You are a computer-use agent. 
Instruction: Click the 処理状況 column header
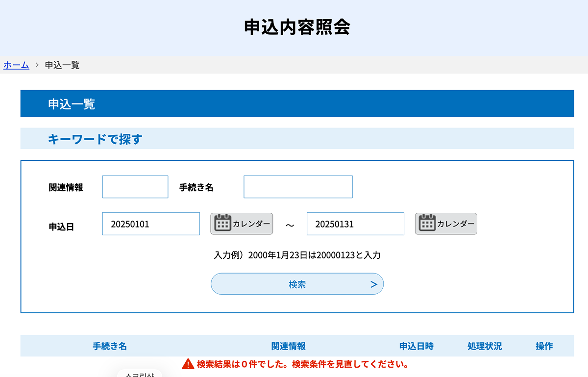[485, 346]
